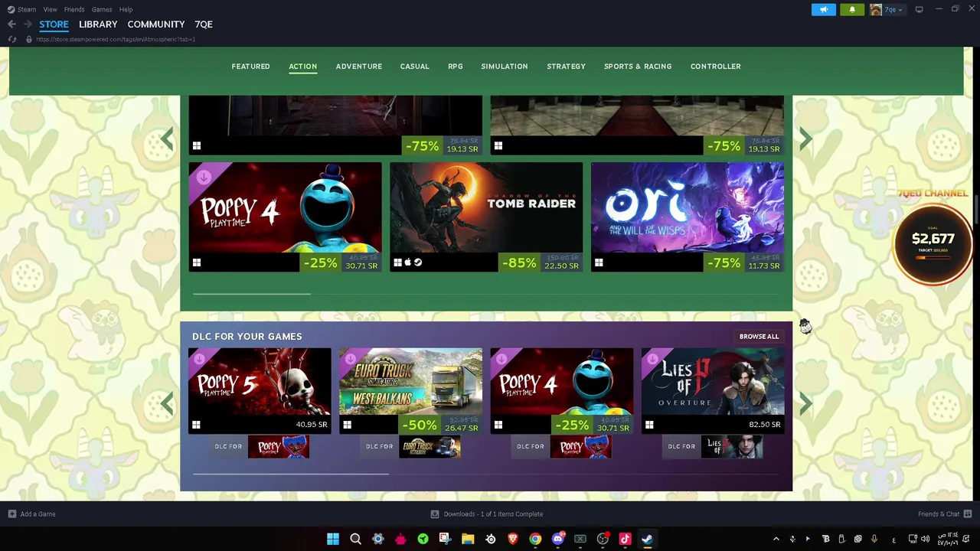Click Friends & Chat text

tap(939, 514)
